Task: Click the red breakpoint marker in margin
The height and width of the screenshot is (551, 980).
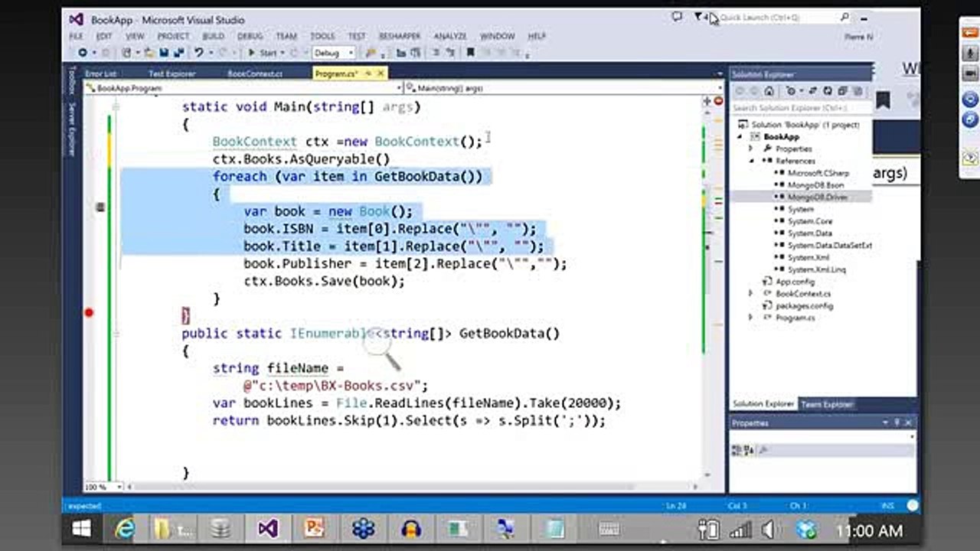Action: click(x=89, y=312)
